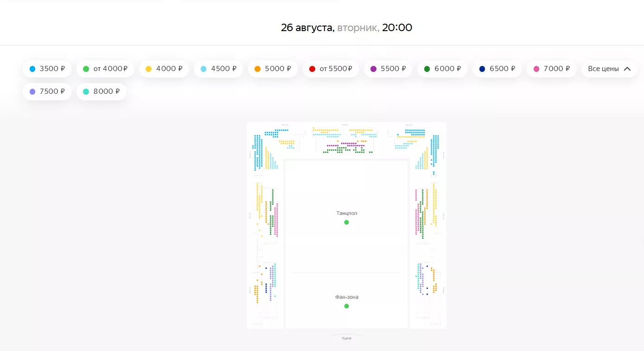This screenshot has height=351, width=644.
Task: Choose the 6500 ₽ dark blue filter
Action: (497, 69)
